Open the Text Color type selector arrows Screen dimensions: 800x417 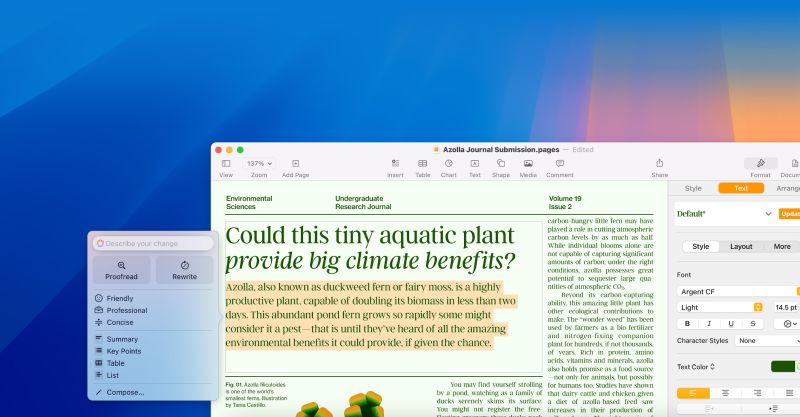pyautogui.click(x=712, y=366)
